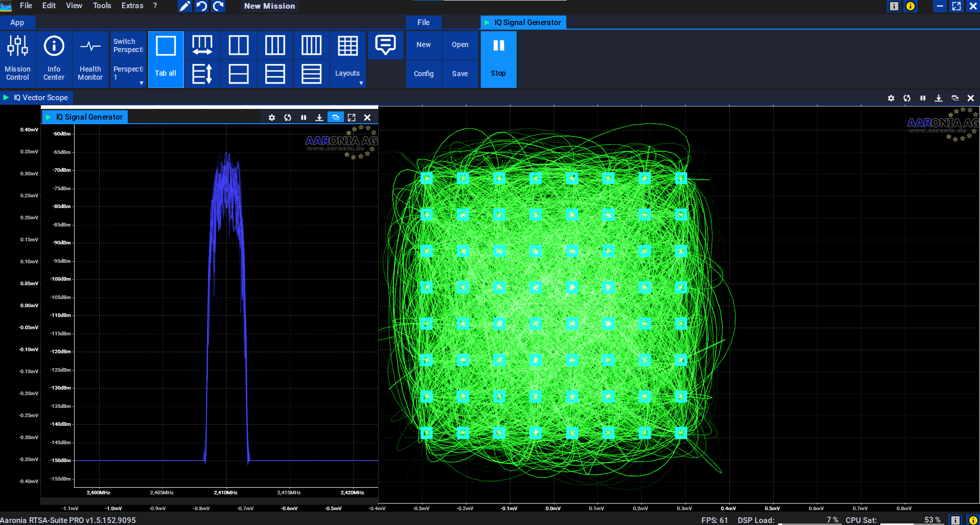Screen dimensions: 980x525
Task: Select the IQ Vector Scope tab
Action: (x=36, y=98)
